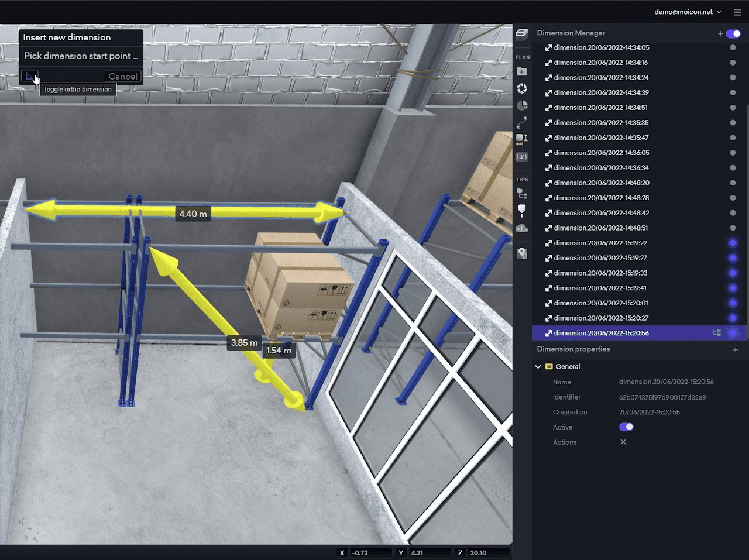This screenshot has width=749, height=560.
Task: Open the hamburger menu at top right
Action: (737, 12)
